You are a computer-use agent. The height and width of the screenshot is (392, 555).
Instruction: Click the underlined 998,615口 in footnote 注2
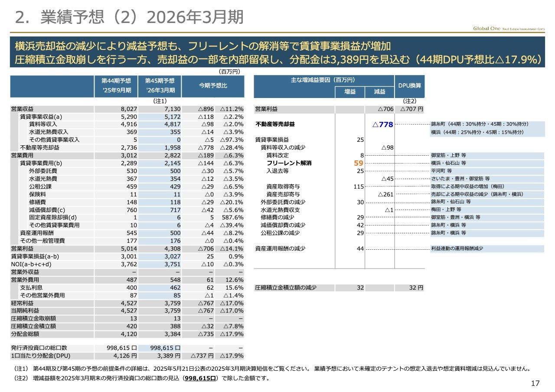pos(201,378)
